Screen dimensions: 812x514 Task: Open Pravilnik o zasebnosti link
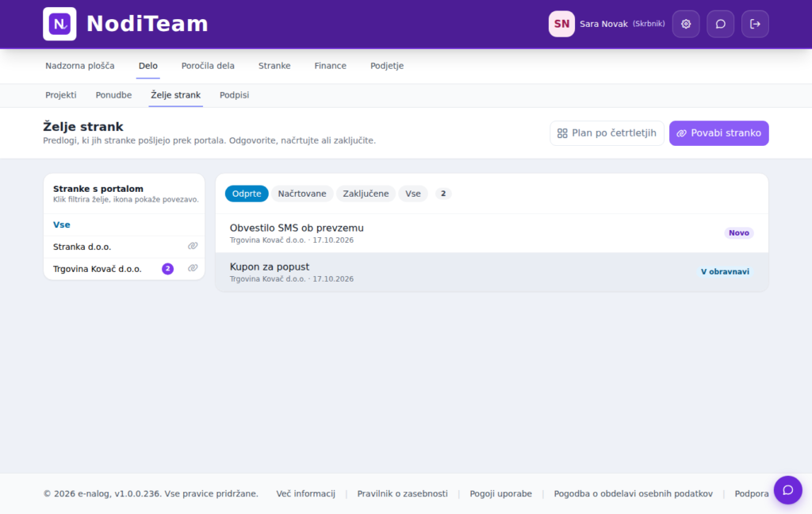click(402, 494)
